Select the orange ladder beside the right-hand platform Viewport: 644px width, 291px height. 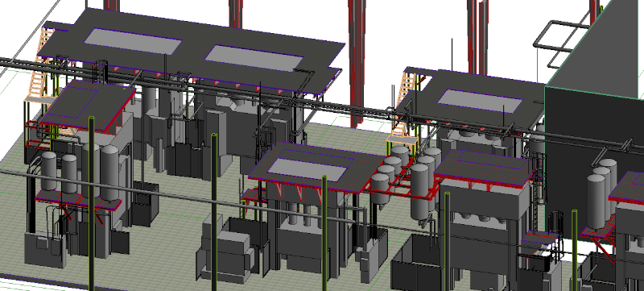tap(402, 106)
